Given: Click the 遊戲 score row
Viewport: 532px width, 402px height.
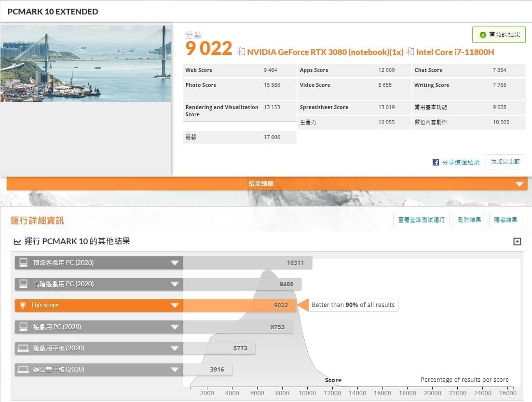Looking at the screenshot, I should pos(240,137).
